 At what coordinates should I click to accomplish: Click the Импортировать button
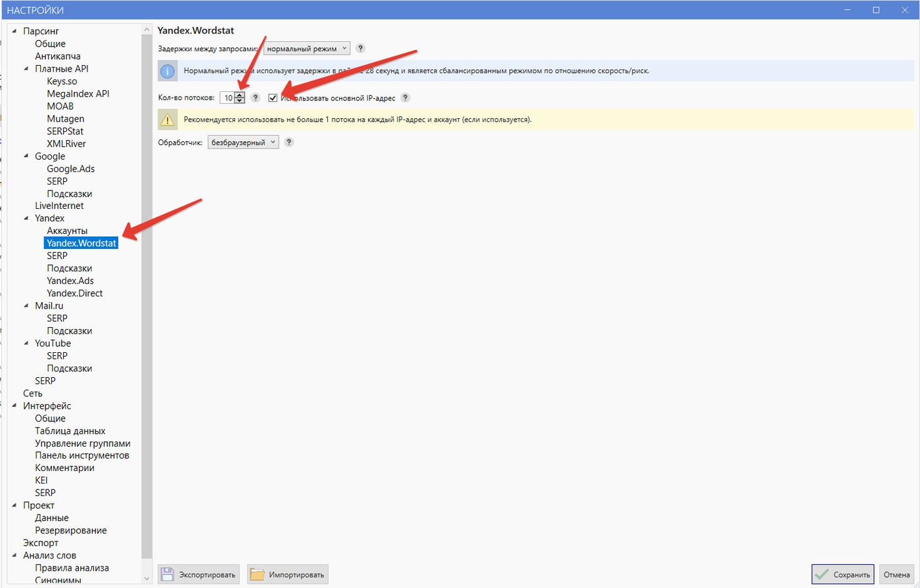(x=287, y=574)
